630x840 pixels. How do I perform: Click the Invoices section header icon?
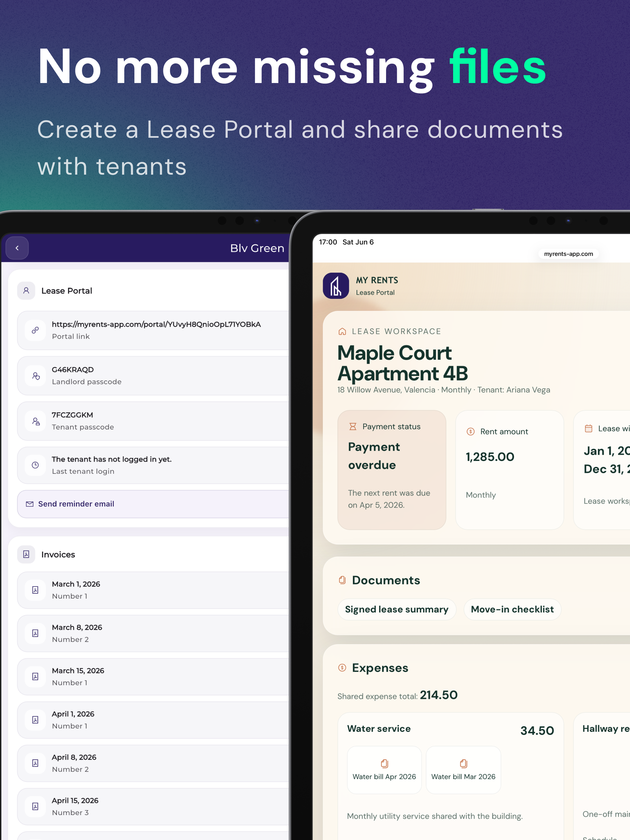click(26, 554)
